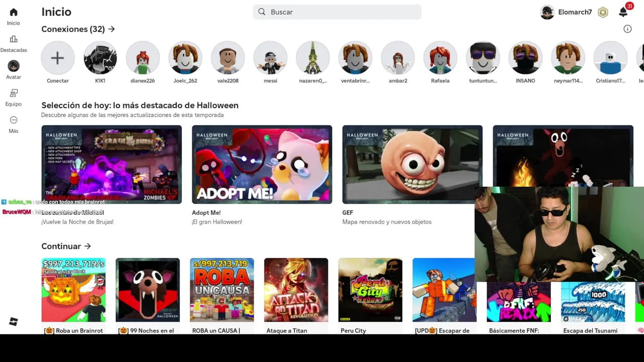This screenshot has width=644, height=362.
Task: Open the Equipo sidebar icon
Action: [x=14, y=93]
